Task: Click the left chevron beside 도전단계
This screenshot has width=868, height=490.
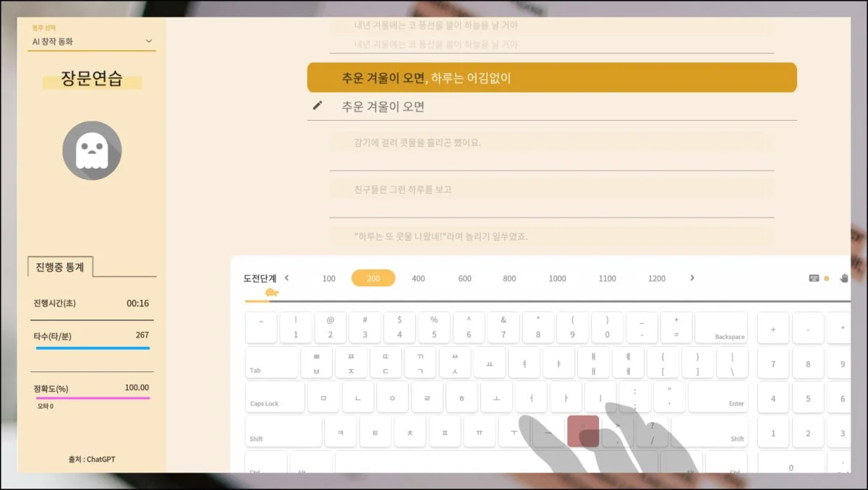Action: point(286,278)
